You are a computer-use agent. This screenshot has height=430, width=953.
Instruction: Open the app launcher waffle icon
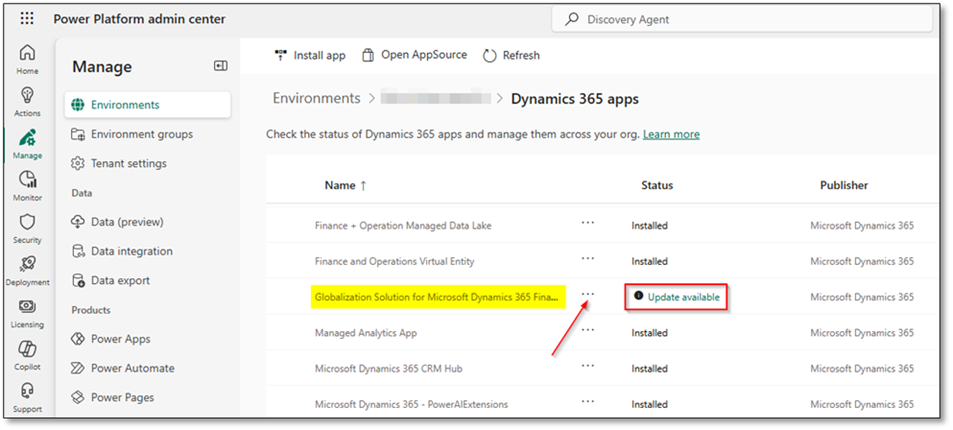coord(27,19)
